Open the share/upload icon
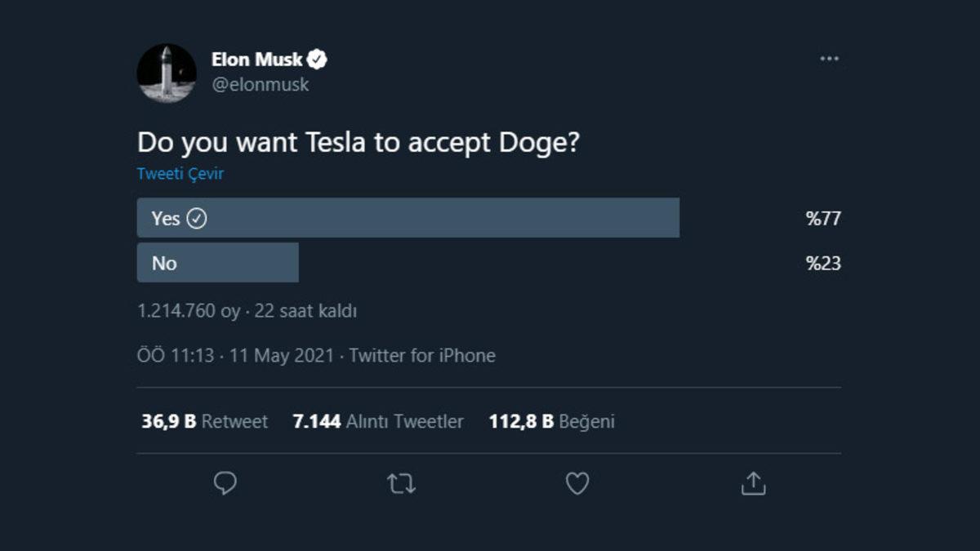 tap(753, 484)
